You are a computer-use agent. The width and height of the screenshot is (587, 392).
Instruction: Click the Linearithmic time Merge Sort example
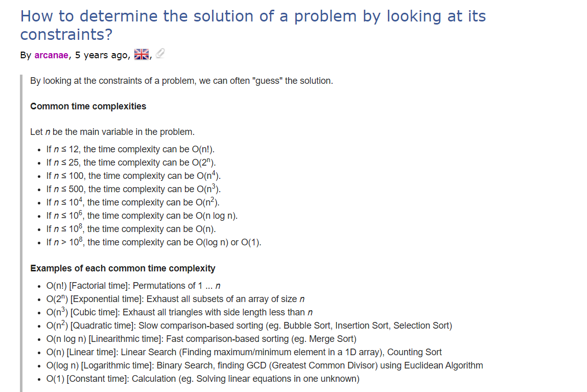(x=201, y=339)
